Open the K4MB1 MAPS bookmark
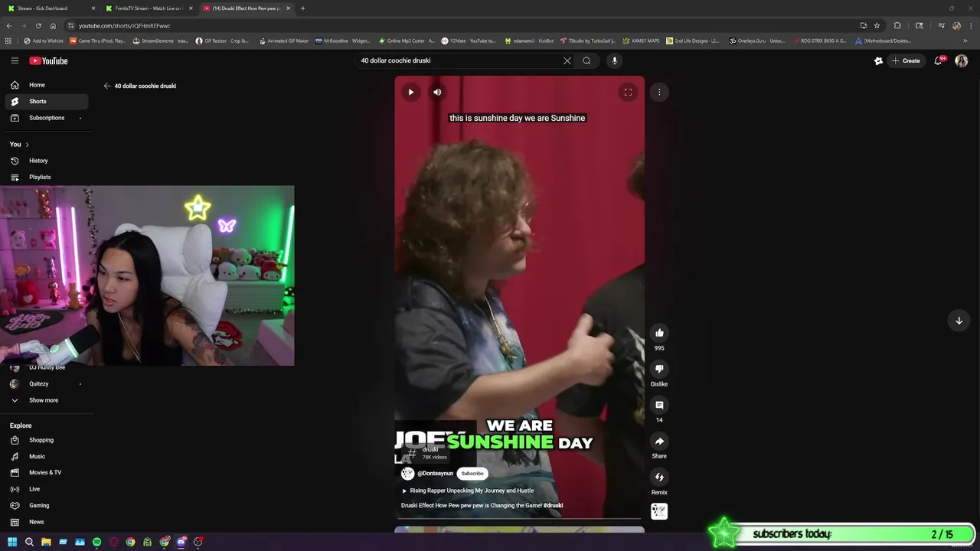Image resolution: width=980 pixels, height=551 pixels. pos(641,41)
